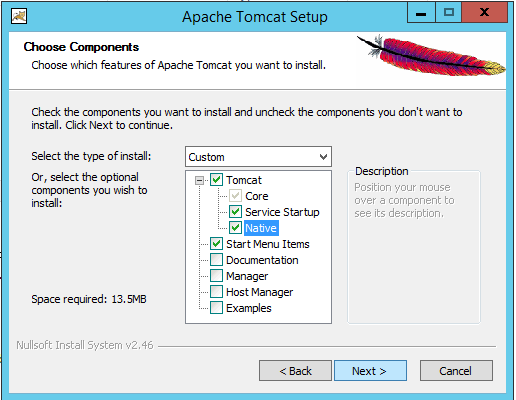Select the Core tree item label

257,196
